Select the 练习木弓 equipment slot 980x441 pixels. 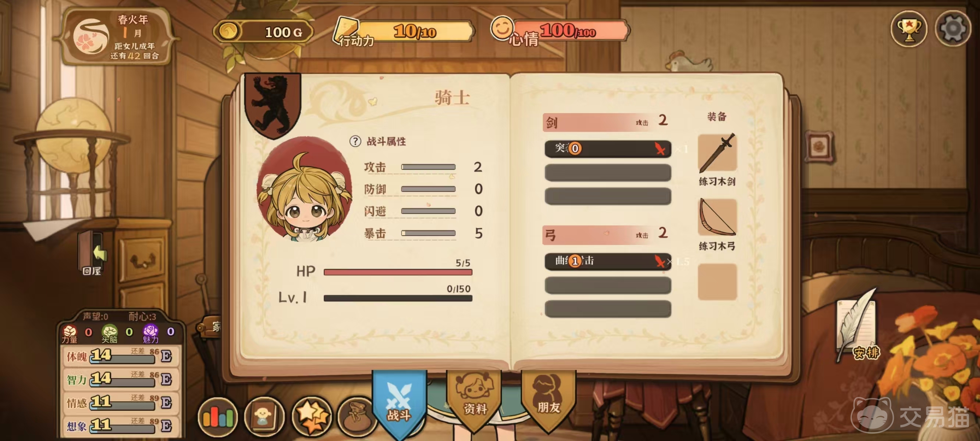(717, 218)
